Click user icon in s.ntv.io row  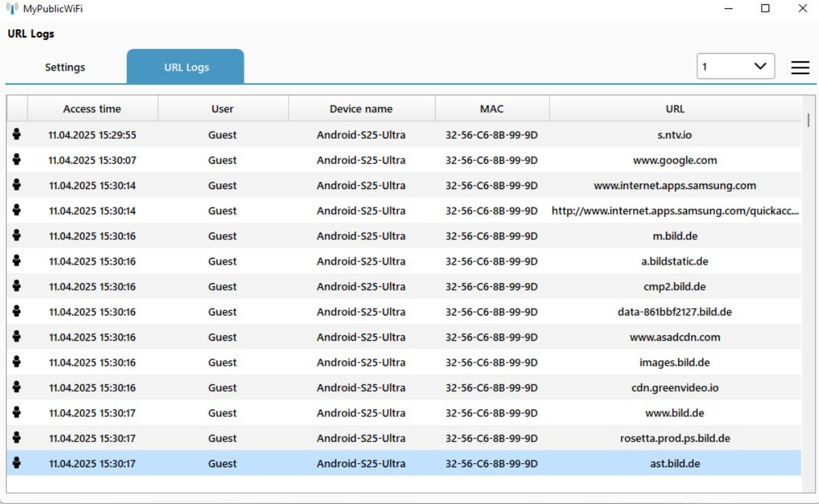click(16, 135)
